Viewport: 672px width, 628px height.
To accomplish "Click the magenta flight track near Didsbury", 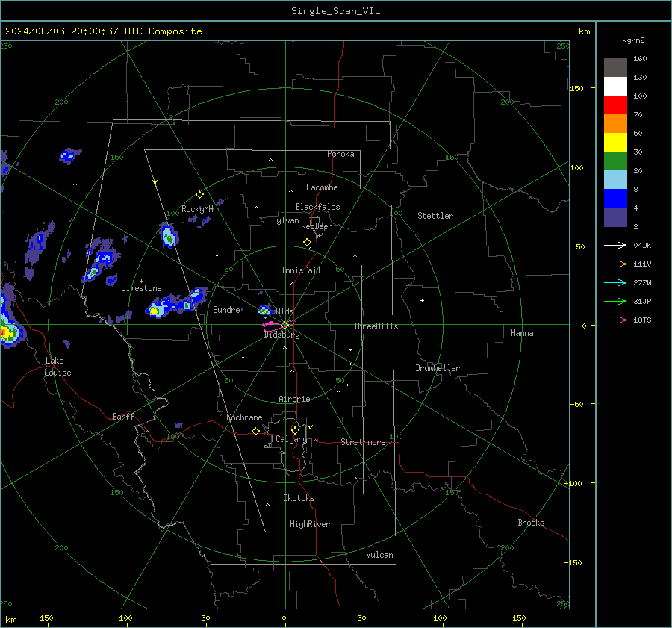I will point(279,325).
